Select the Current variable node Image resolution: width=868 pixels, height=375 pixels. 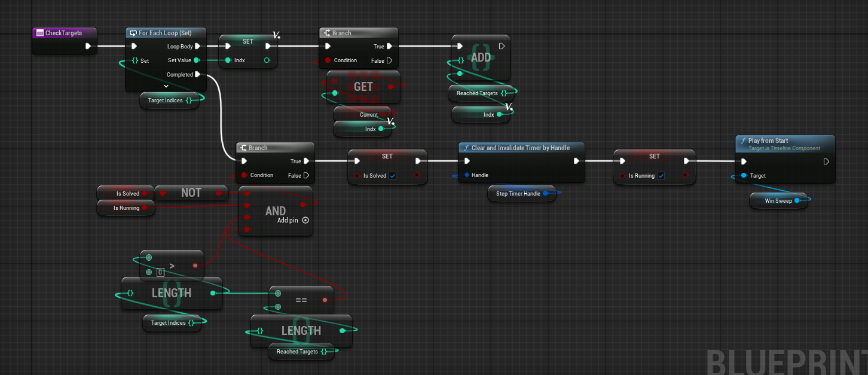[x=363, y=114]
